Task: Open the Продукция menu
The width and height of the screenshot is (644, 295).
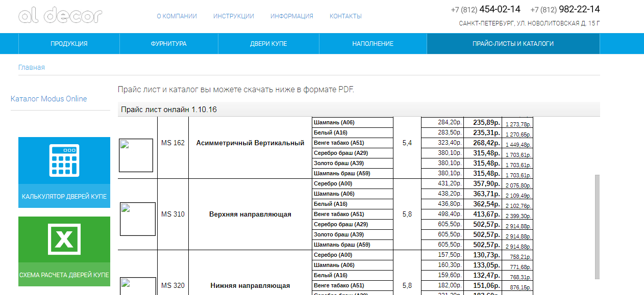Action: [x=69, y=44]
